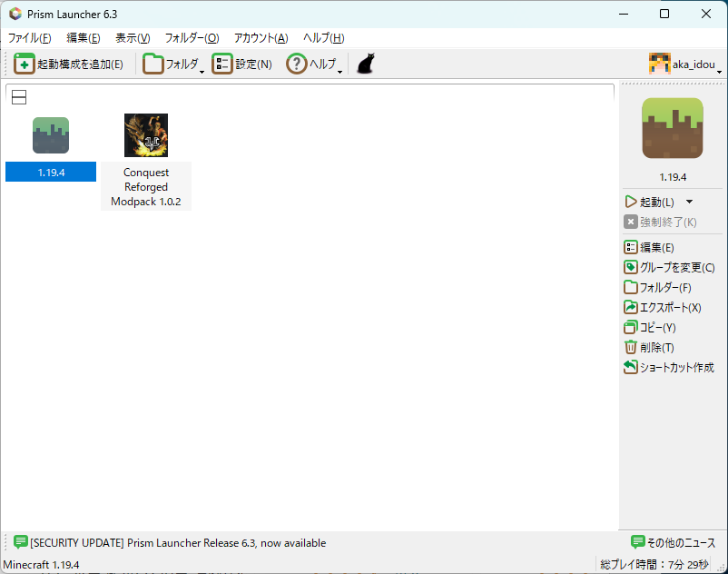Click グループを変更(C) tag icon

pyautogui.click(x=631, y=267)
